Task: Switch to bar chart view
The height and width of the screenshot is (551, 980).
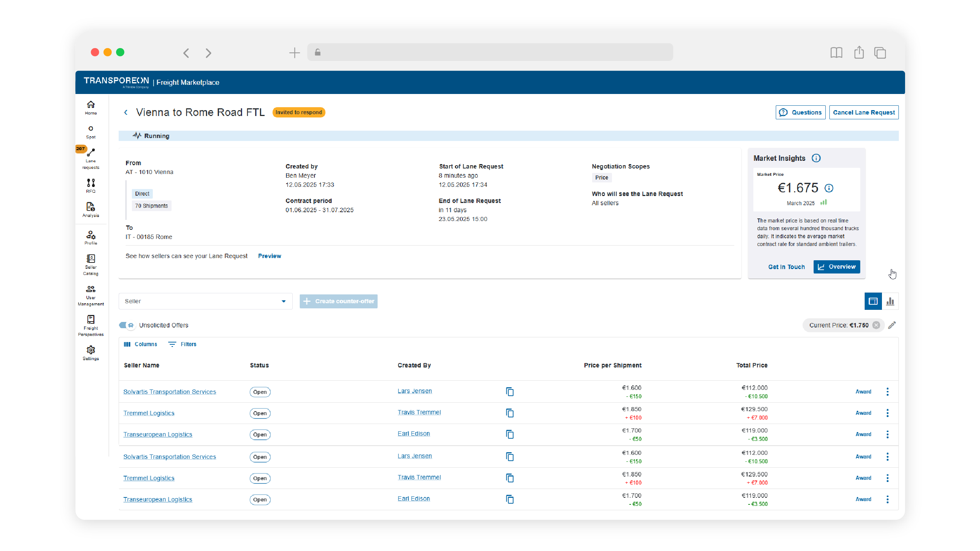Action: (x=890, y=301)
